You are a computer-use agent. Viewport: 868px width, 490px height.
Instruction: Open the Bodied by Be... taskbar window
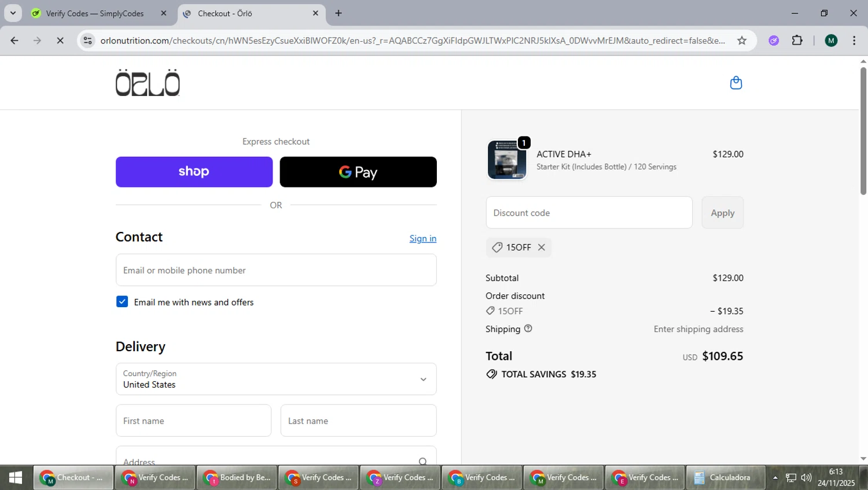[237, 477]
